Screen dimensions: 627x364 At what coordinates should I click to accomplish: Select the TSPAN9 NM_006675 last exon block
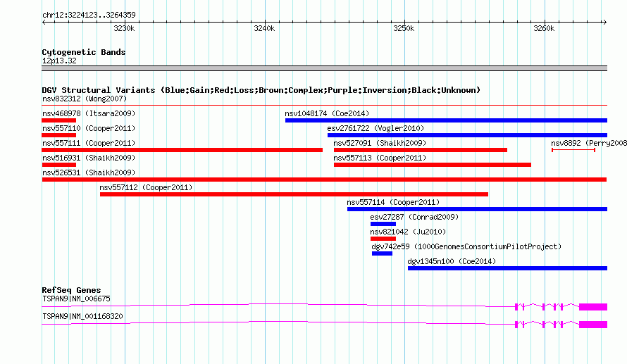pyautogui.click(x=593, y=307)
